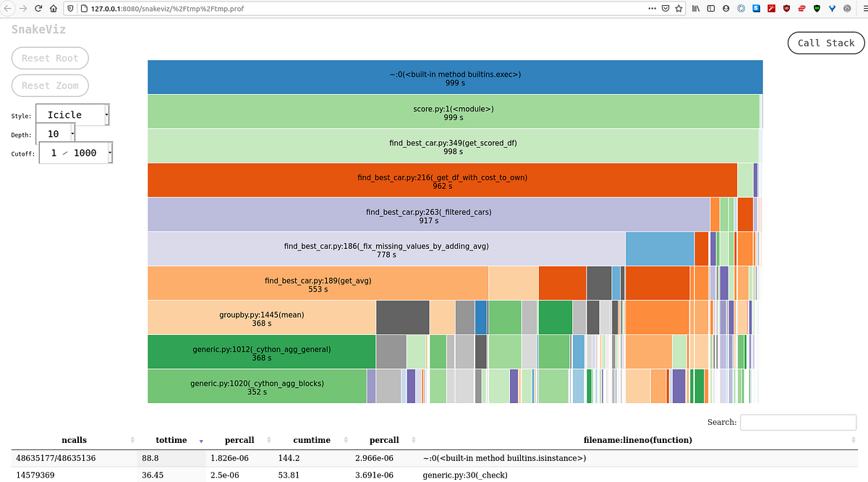This screenshot has height=482, width=868.
Task: Click the uBlock Origin shield icon
Action: coord(786,8)
